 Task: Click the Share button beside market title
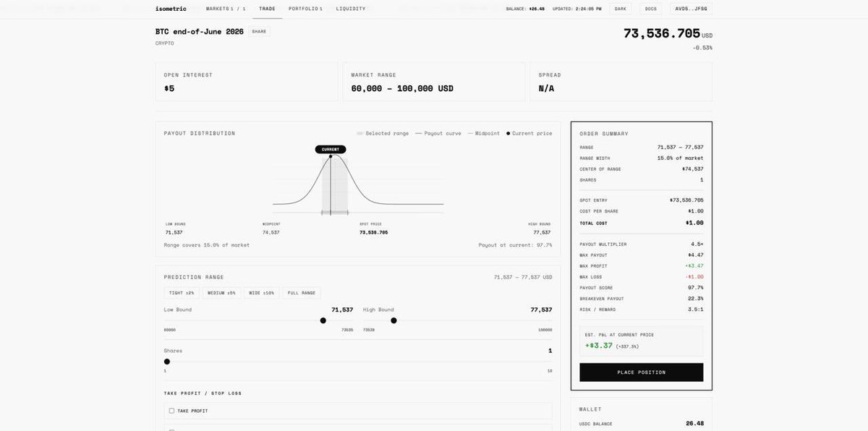coord(259,32)
